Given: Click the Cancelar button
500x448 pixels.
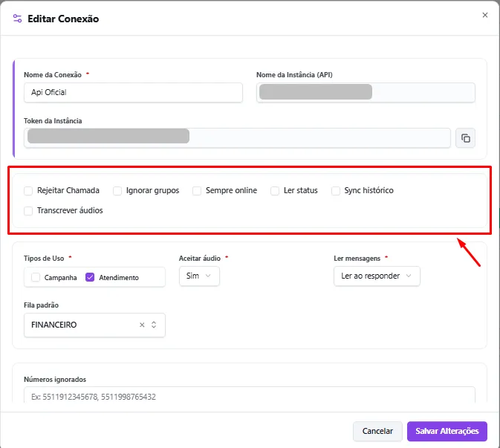Looking at the screenshot, I should tap(377, 431).
